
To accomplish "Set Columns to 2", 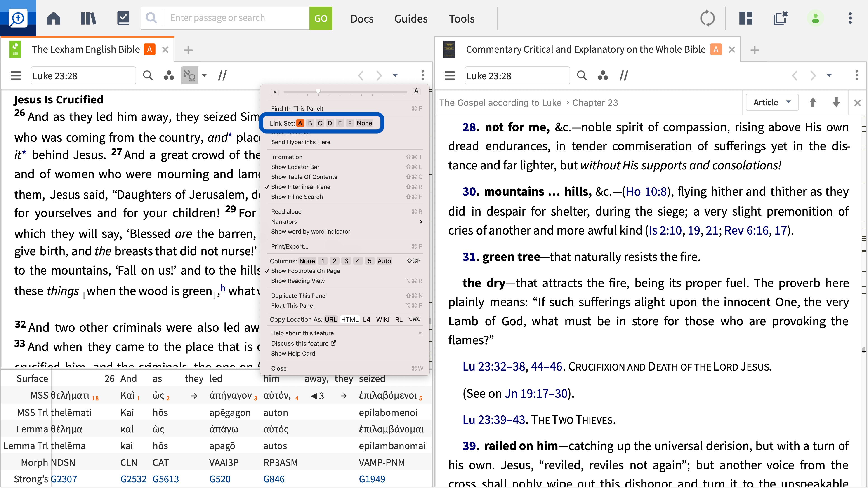I will tap(334, 261).
